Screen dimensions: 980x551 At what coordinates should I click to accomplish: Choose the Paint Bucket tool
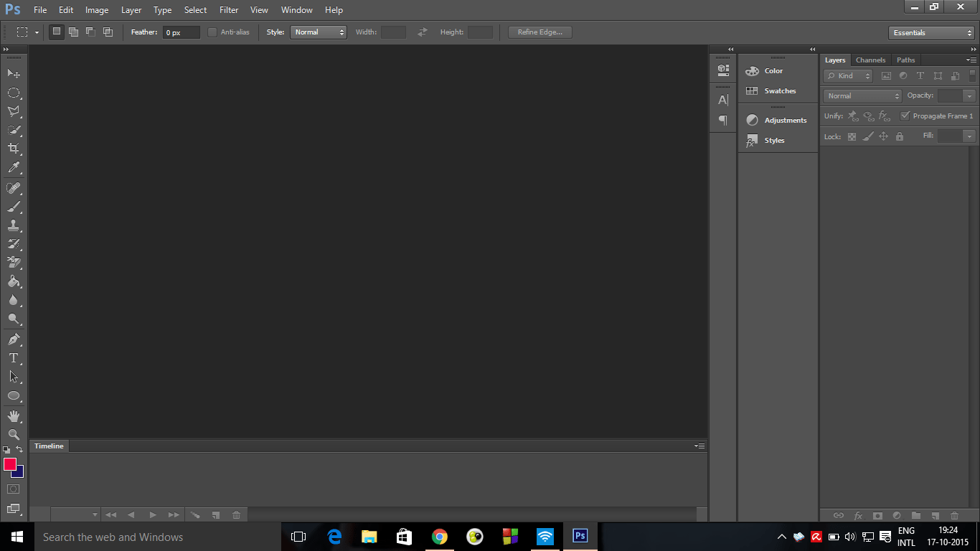[14, 281]
